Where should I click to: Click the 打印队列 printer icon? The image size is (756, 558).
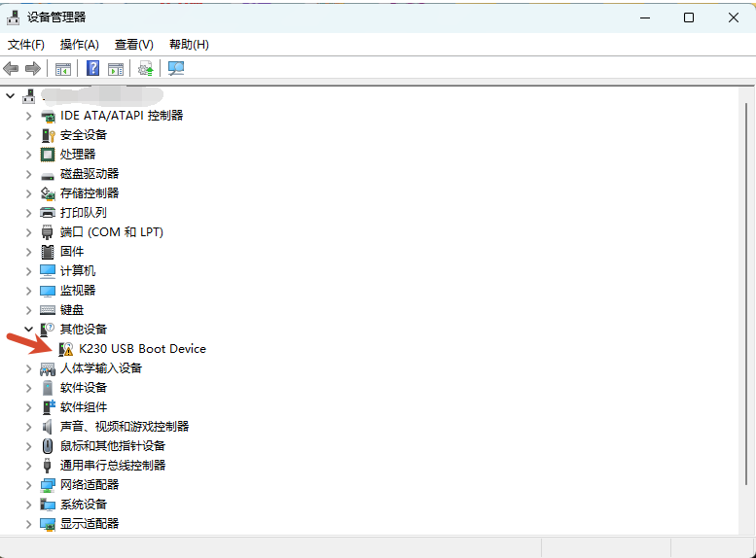point(48,213)
